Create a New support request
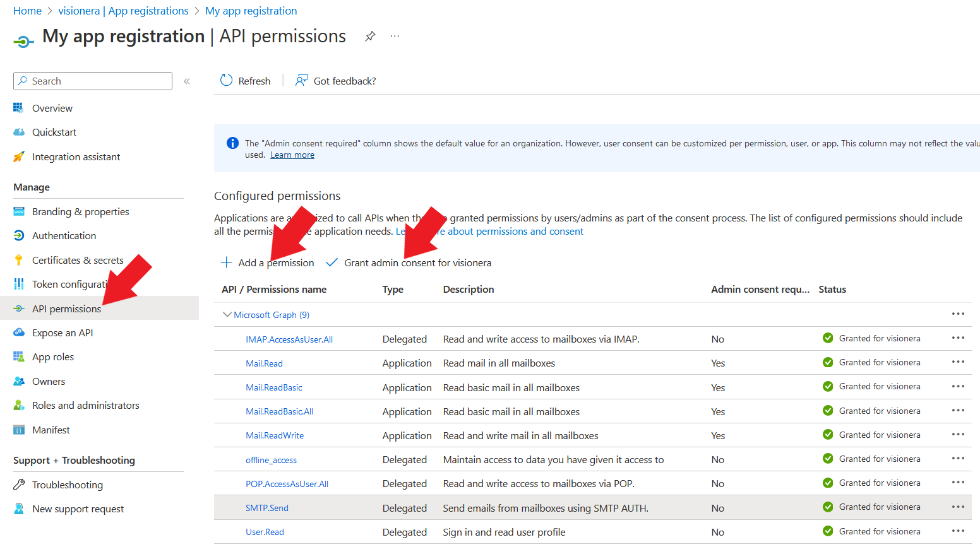 point(77,509)
